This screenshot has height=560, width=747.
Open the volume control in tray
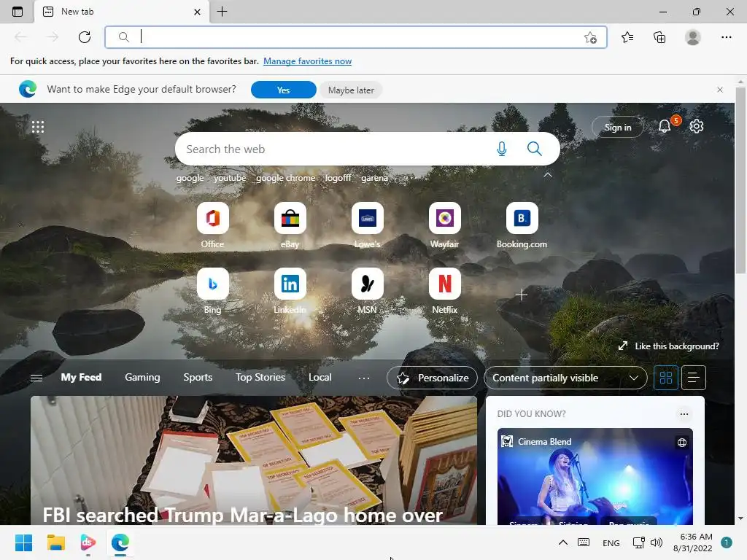[657, 542]
